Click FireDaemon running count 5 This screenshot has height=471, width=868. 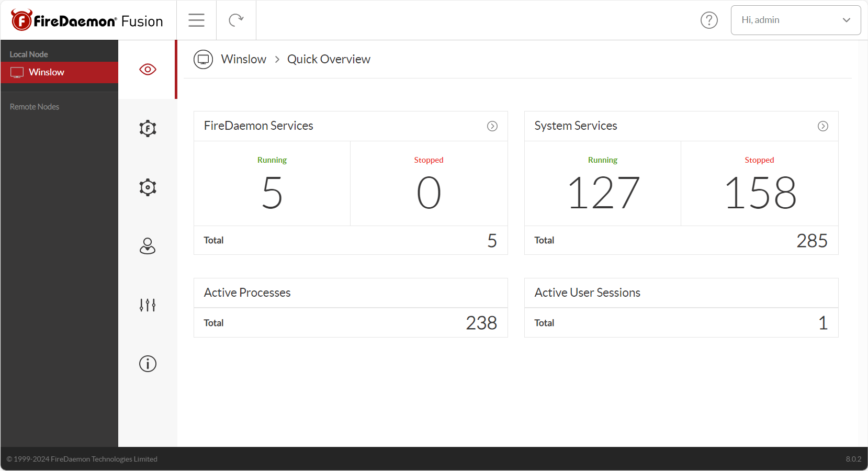(272, 193)
